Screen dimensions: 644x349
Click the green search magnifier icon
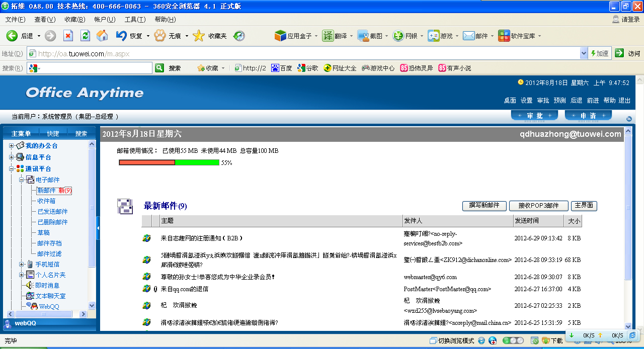pyautogui.click(x=159, y=68)
